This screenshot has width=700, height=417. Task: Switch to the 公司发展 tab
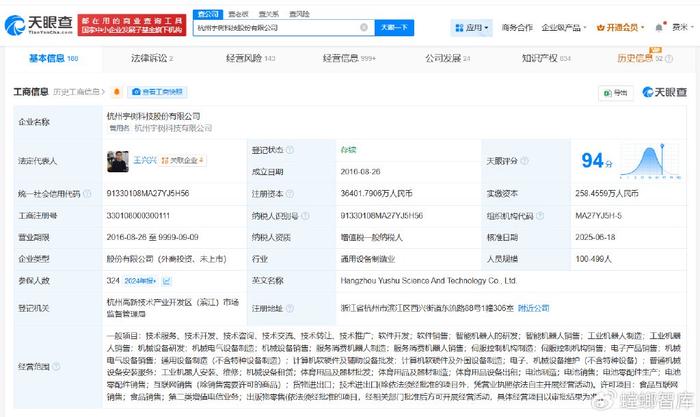click(x=447, y=58)
